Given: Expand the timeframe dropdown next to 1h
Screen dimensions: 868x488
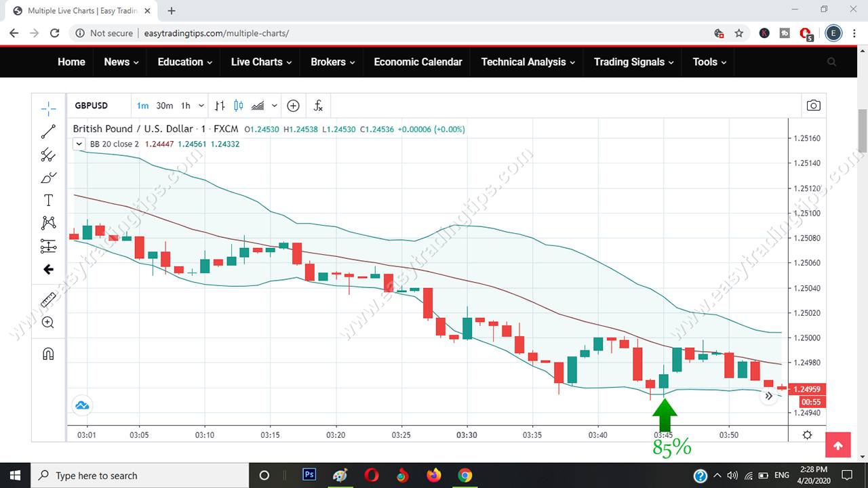Looking at the screenshot, I should [201, 105].
